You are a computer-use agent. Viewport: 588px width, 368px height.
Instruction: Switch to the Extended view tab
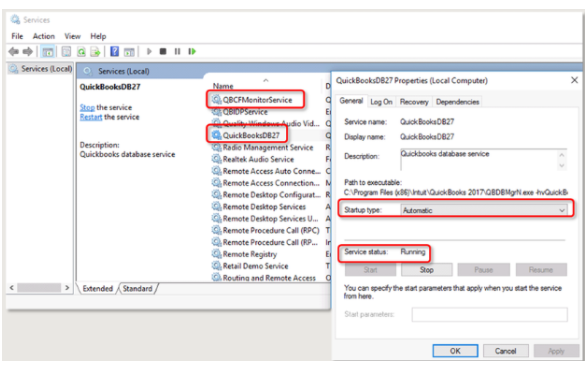[98, 288]
